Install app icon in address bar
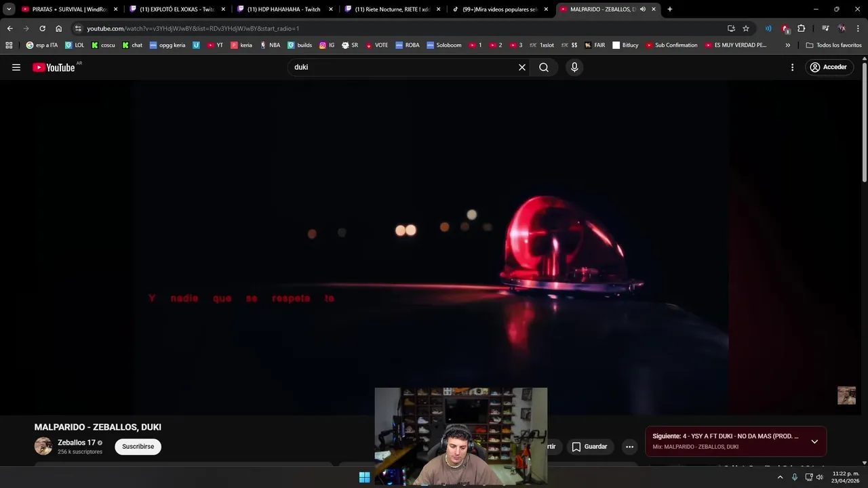Image resolution: width=868 pixels, height=488 pixels. tap(731, 28)
